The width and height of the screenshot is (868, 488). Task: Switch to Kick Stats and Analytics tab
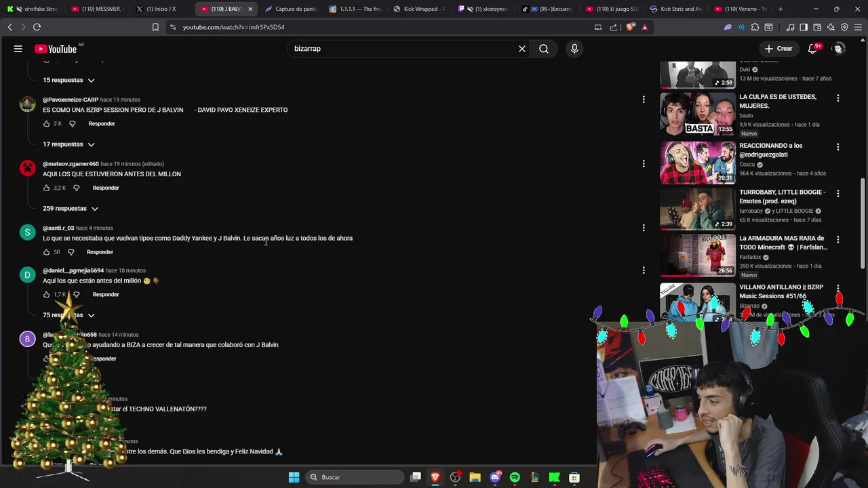pyautogui.click(x=677, y=9)
